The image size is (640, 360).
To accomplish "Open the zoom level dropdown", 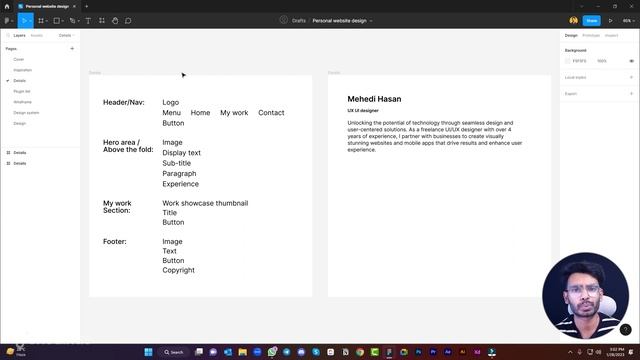I will click(x=628, y=20).
